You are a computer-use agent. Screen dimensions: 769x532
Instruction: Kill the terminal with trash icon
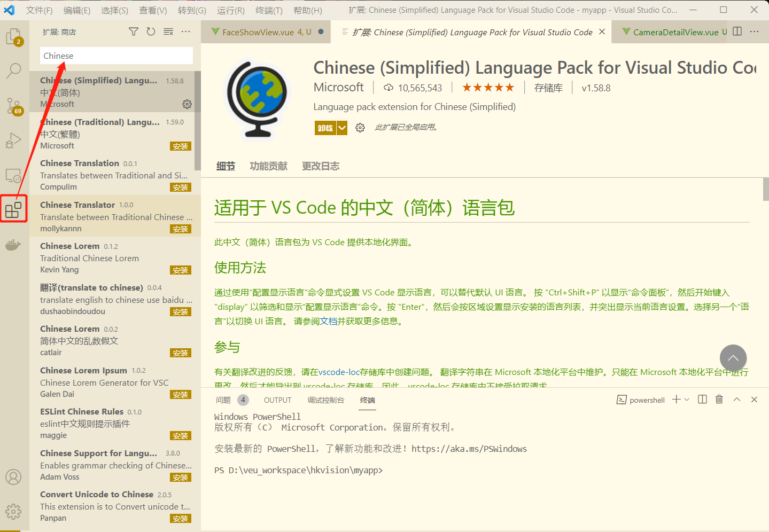[x=719, y=400]
